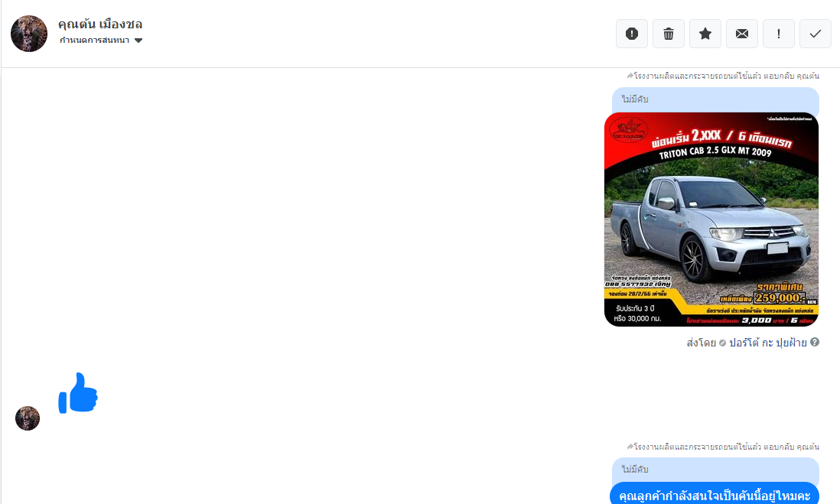The width and height of the screenshot is (840, 504).
Task: Open กำหนดการสนทนา dropdown under contact name
Action: point(101,41)
